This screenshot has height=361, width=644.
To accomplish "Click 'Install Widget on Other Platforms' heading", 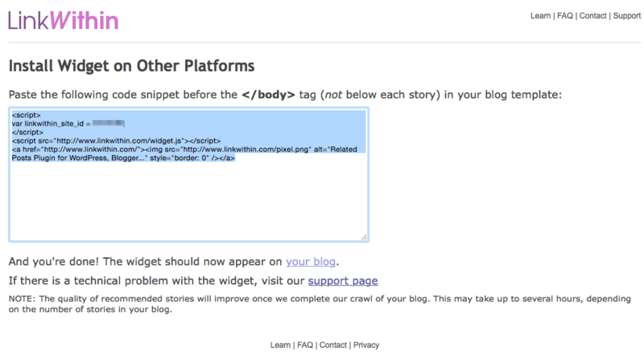I will tap(131, 66).
